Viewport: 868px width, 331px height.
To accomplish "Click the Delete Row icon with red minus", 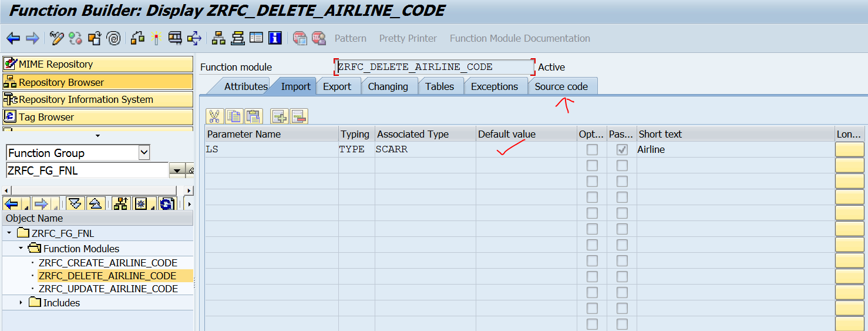I will (x=298, y=116).
